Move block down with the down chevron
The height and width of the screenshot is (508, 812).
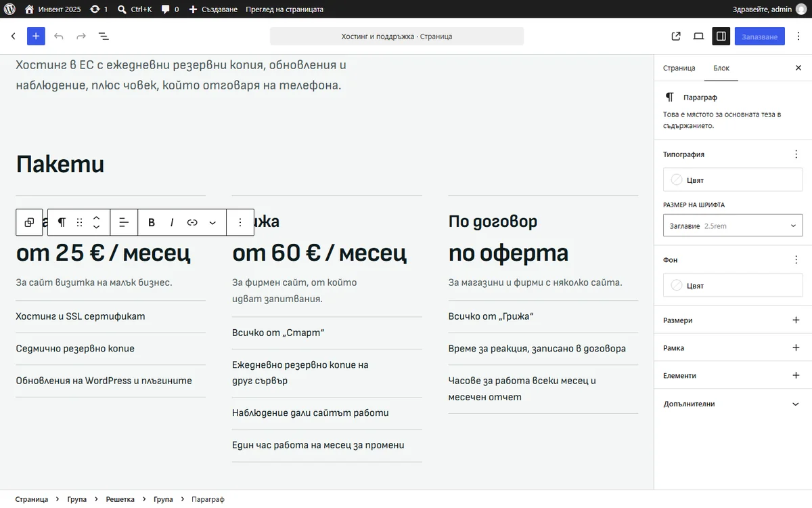coord(96,228)
